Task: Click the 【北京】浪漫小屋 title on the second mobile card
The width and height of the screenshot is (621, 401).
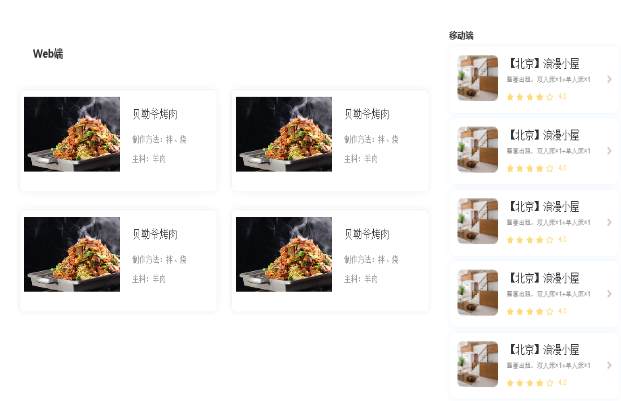Action: point(543,135)
